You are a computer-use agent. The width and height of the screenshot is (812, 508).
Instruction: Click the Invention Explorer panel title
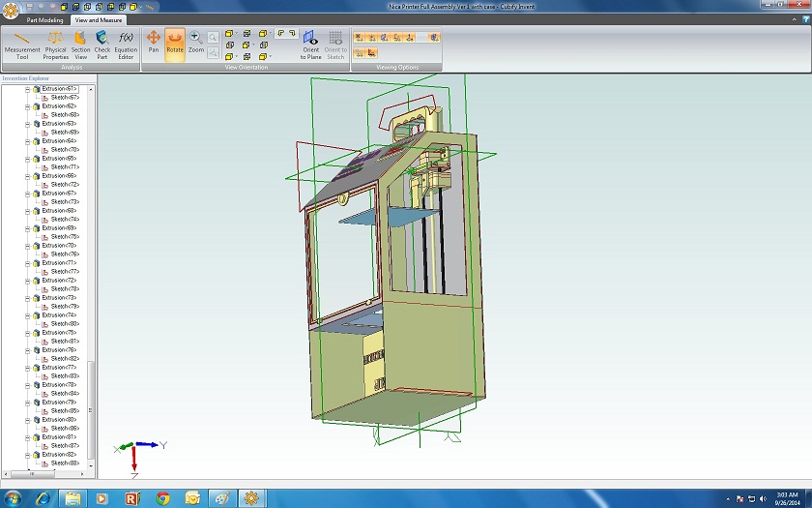(x=25, y=78)
